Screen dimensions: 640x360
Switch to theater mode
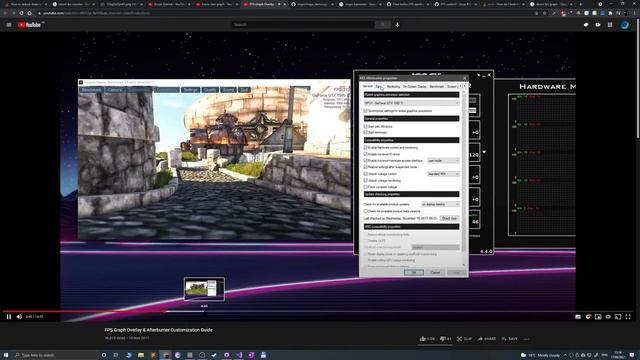click(608, 317)
